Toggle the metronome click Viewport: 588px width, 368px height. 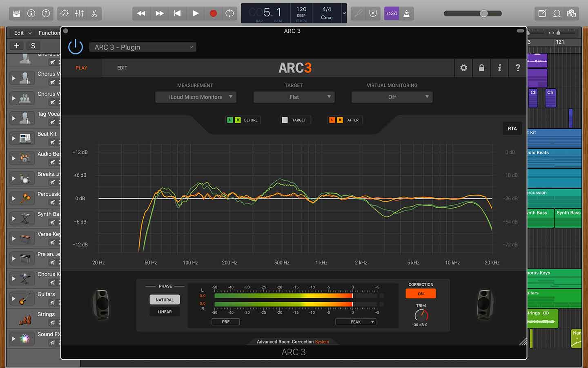click(x=407, y=13)
